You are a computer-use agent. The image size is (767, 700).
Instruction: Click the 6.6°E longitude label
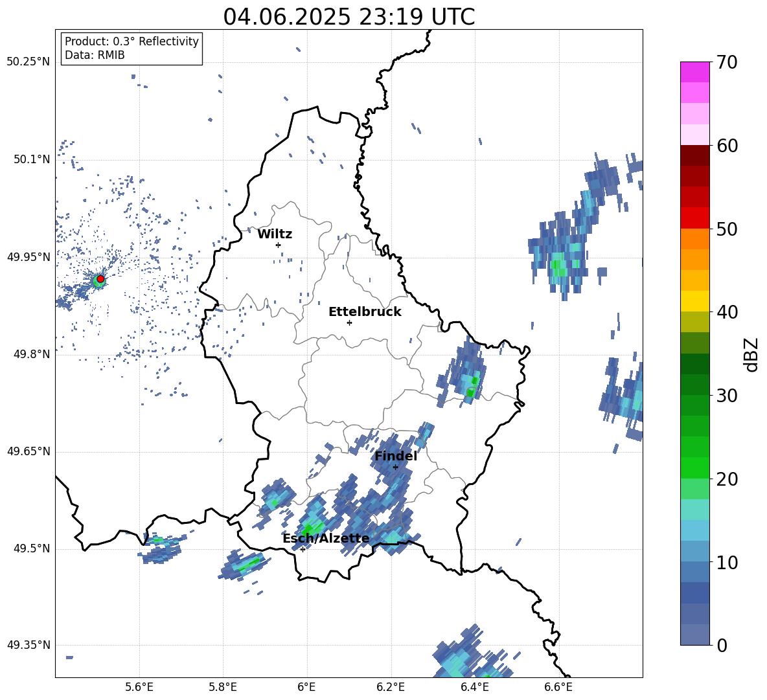558,687
